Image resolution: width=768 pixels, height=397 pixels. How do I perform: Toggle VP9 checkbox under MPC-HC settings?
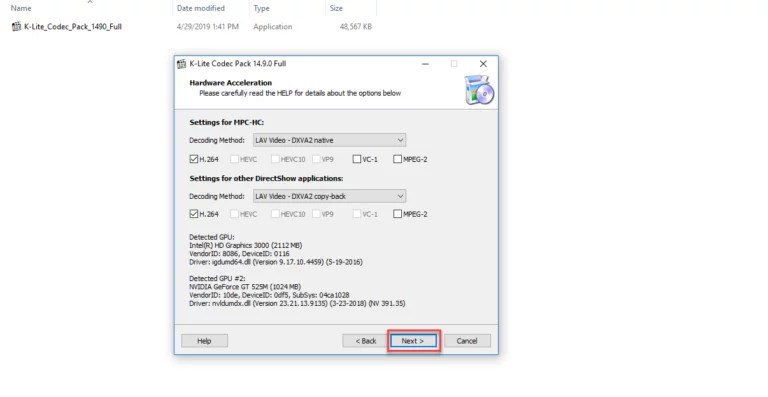(316, 159)
